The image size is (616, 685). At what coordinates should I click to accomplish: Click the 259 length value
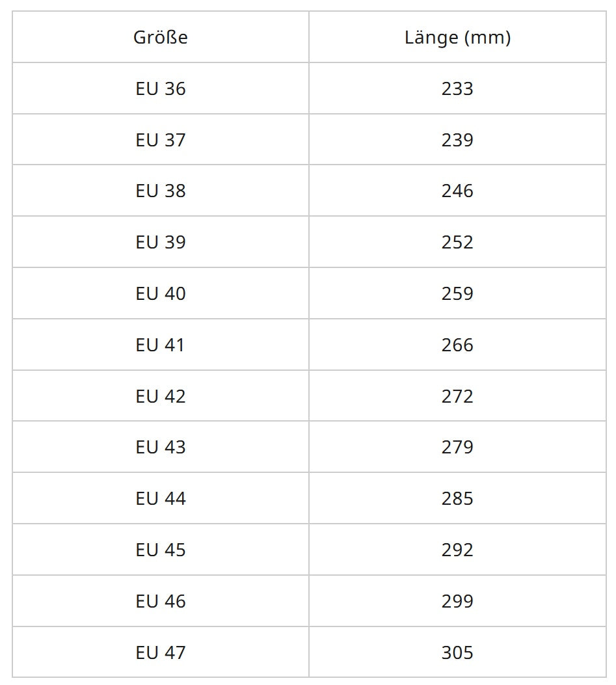[457, 294]
